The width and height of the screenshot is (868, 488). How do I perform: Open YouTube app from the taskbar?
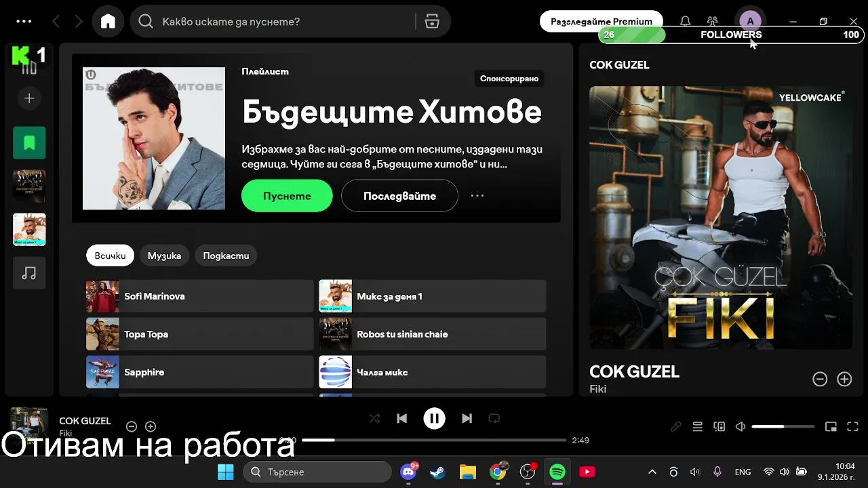pyautogui.click(x=587, y=472)
